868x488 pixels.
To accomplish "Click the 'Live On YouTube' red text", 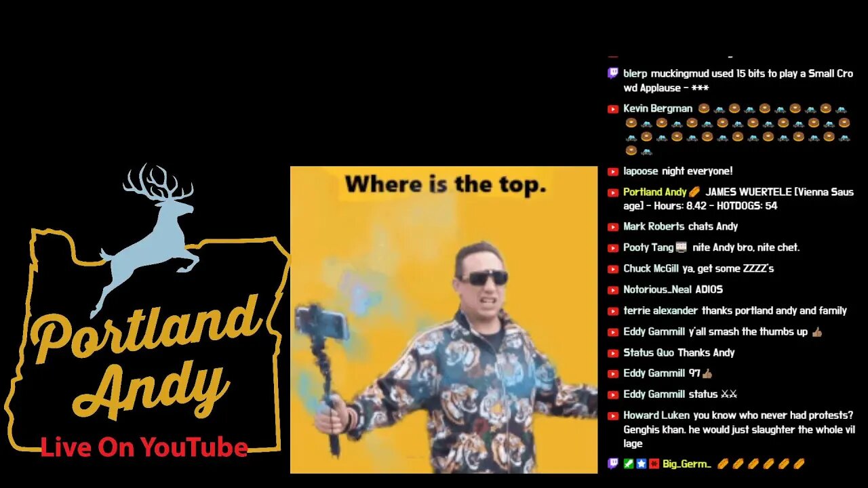I will [x=144, y=447].
